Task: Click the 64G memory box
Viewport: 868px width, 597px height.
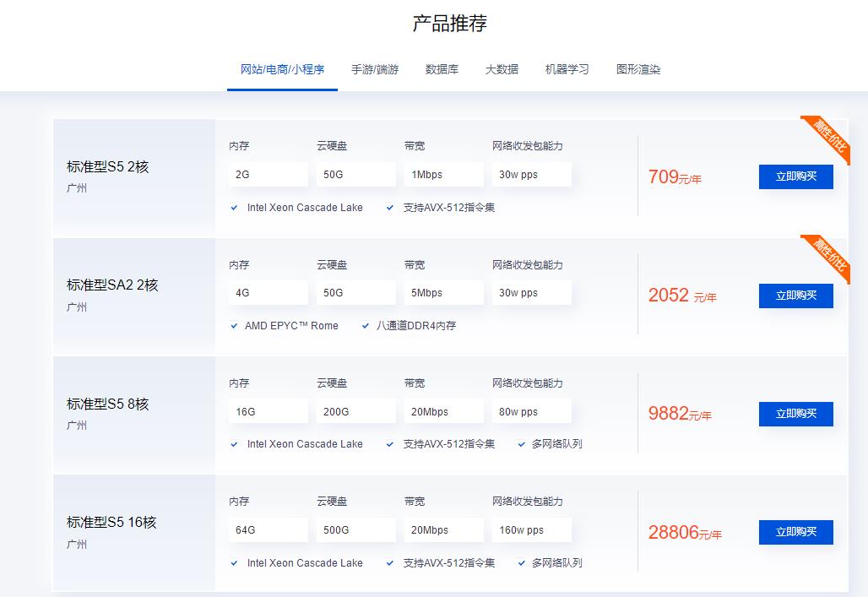Action: tap(268, 530)
